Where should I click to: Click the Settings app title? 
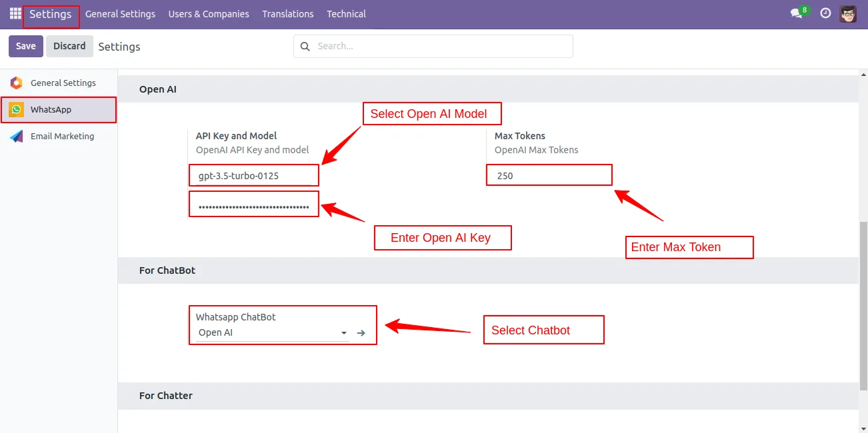[x=51, y=14]
